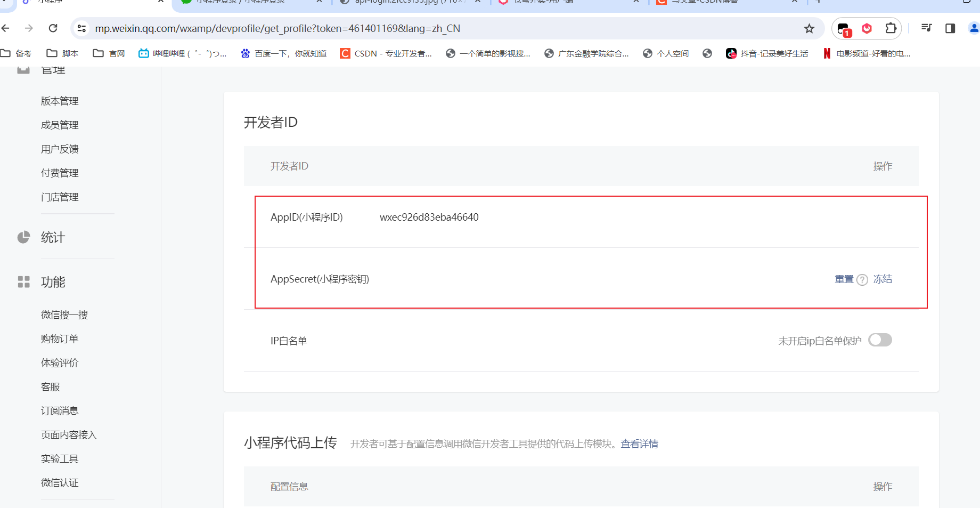Click the help question mark beside 重置
Image resolution: width=980 pixels, height=508 pixels.
tap(862, 280)
